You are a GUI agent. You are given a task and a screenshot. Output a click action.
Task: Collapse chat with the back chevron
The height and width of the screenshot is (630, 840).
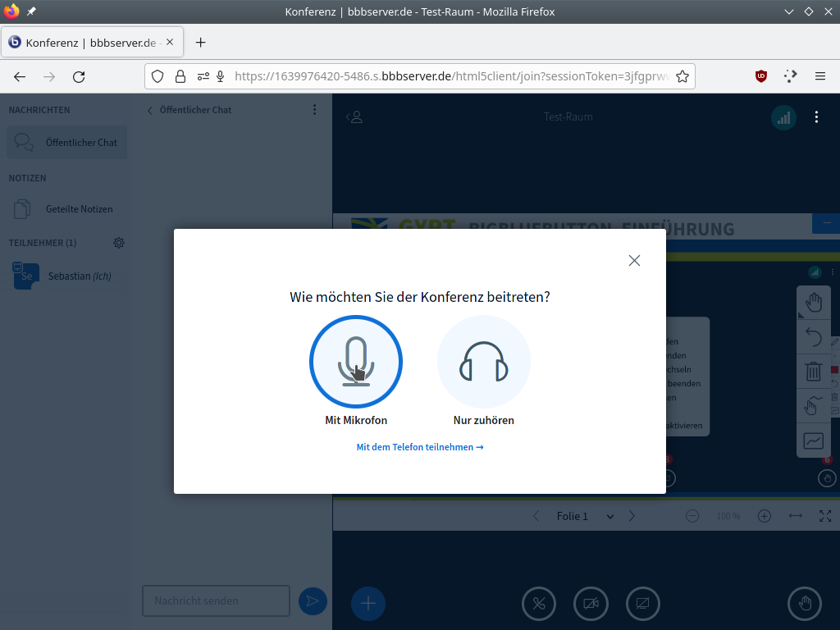150,110
